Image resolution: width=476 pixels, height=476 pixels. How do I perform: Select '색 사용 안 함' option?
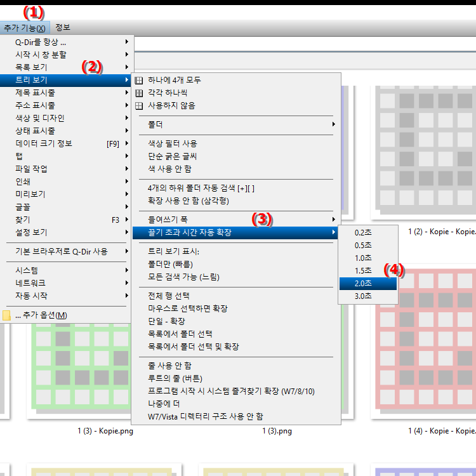tap(236, 169)
